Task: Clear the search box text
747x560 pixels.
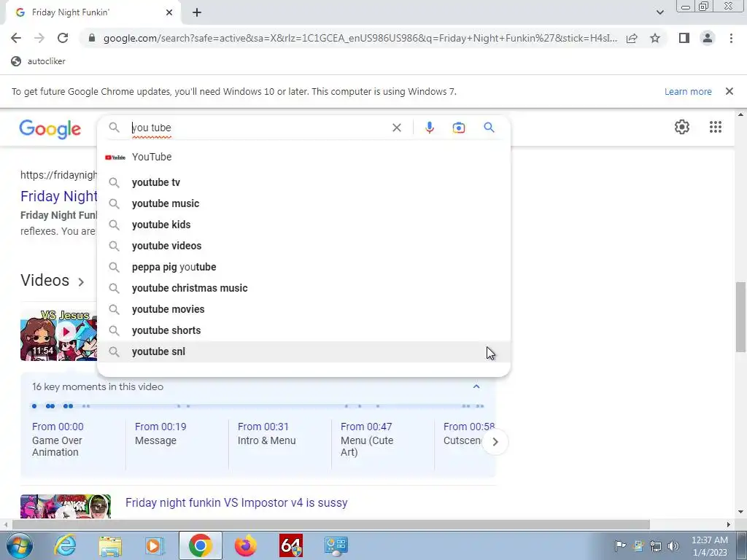Action: pos(396,128)
